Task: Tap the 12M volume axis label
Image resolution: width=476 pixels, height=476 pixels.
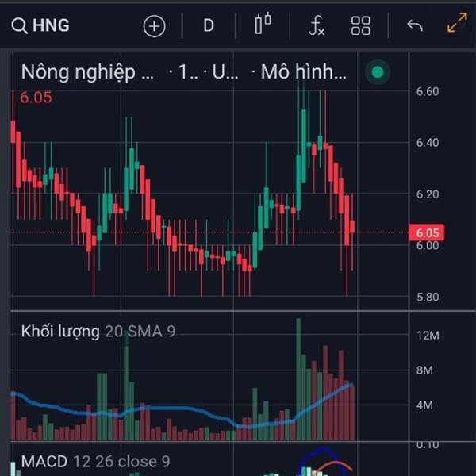Action: (428, 336)
